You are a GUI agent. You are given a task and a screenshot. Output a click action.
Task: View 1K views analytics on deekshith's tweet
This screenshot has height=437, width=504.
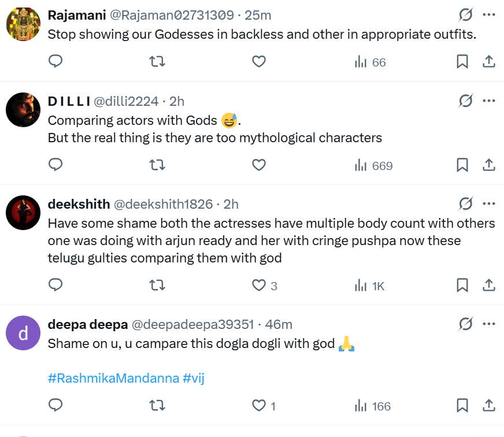click(x=370, y=285)
